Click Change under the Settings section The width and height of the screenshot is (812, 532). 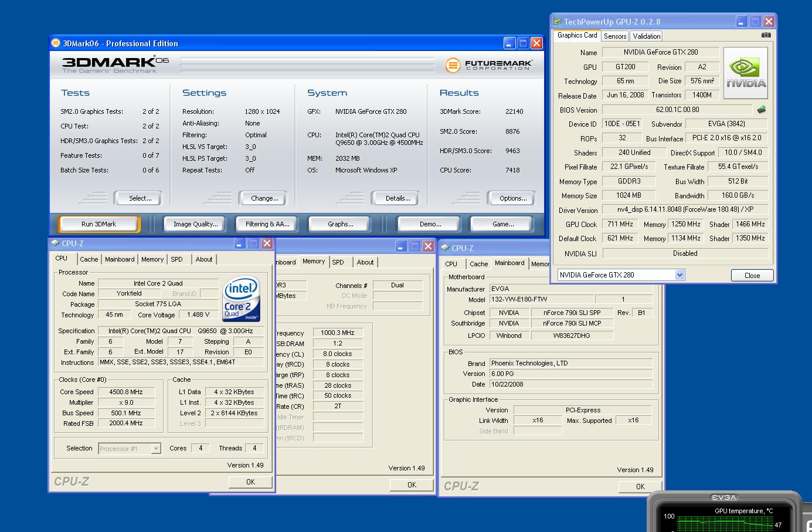pos(264,198)
